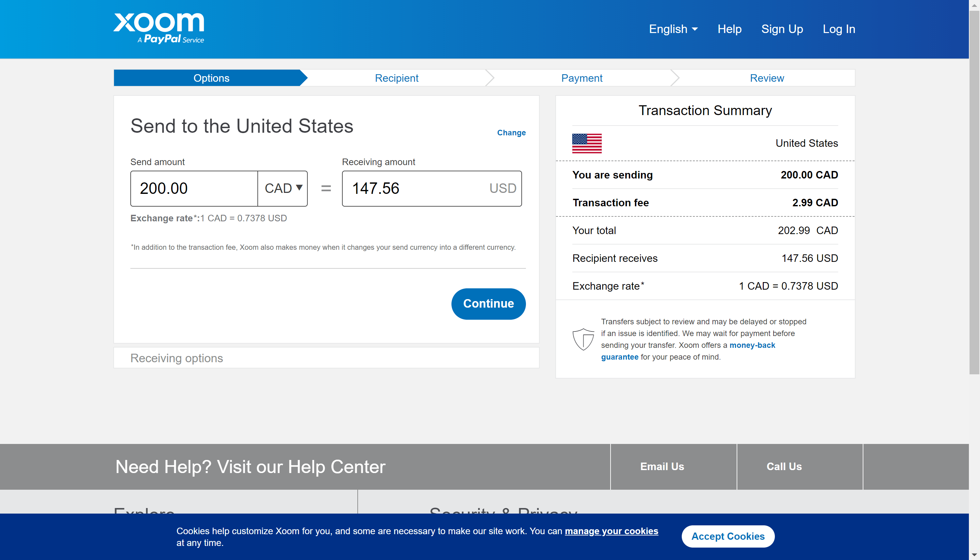Expand the Receiving options section
Image resolution: width=980 pixels, height=560 pixels.
click(x=177, y=358)
